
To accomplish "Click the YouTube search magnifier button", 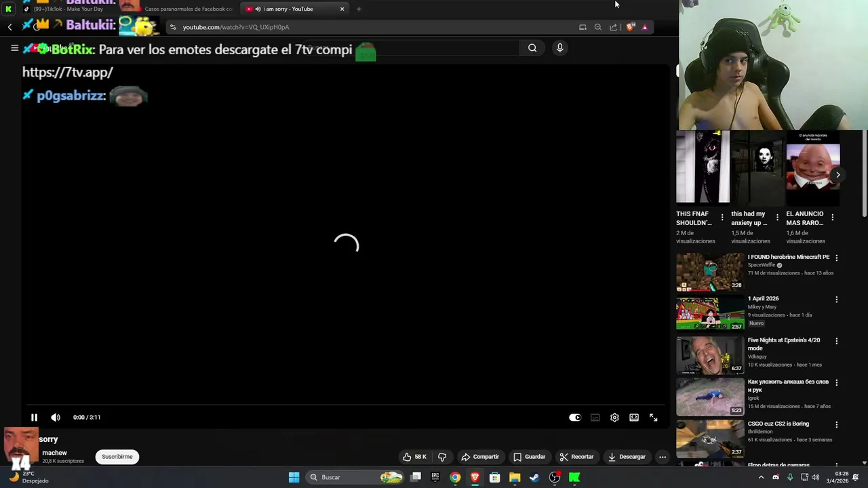I will coord(532,47).
